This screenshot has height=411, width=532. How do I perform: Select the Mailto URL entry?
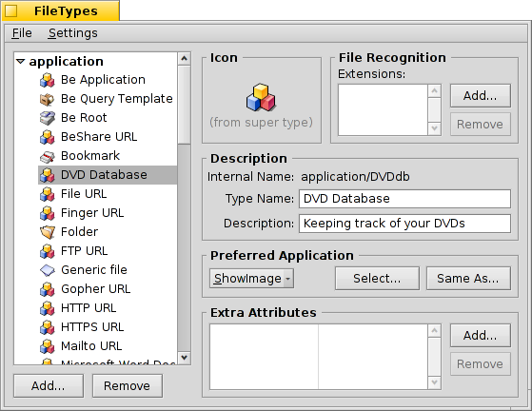click(108, 346)
